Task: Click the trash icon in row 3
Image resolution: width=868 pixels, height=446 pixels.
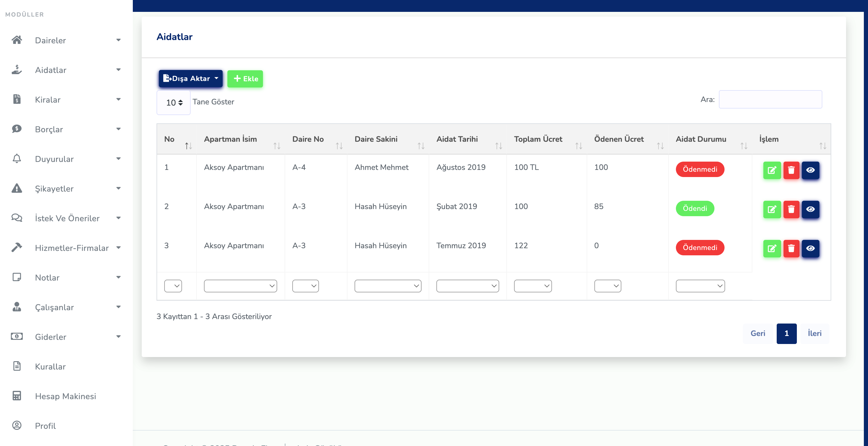Action: (791, 248)
